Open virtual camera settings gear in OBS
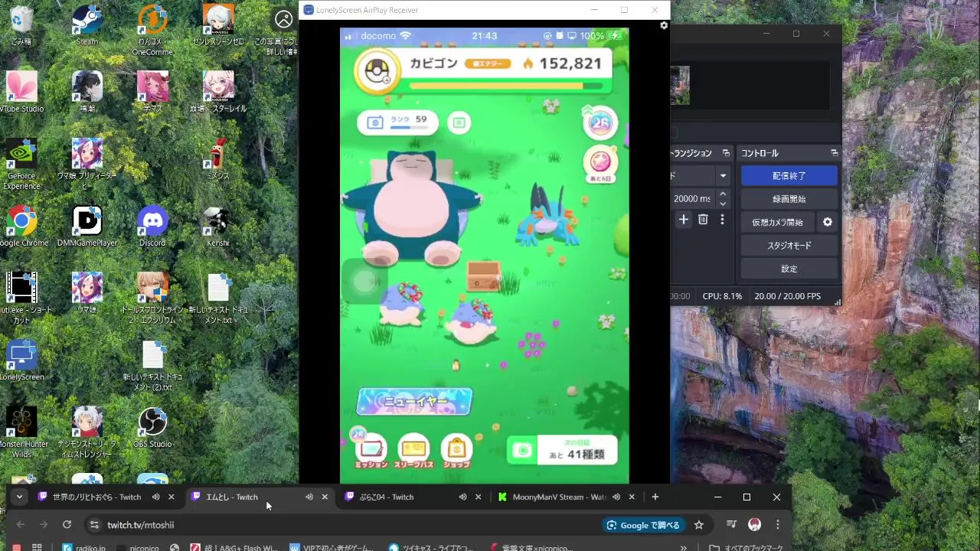This screenshot has height=551, width=980. pyautogui.click(x=827, y=222)
